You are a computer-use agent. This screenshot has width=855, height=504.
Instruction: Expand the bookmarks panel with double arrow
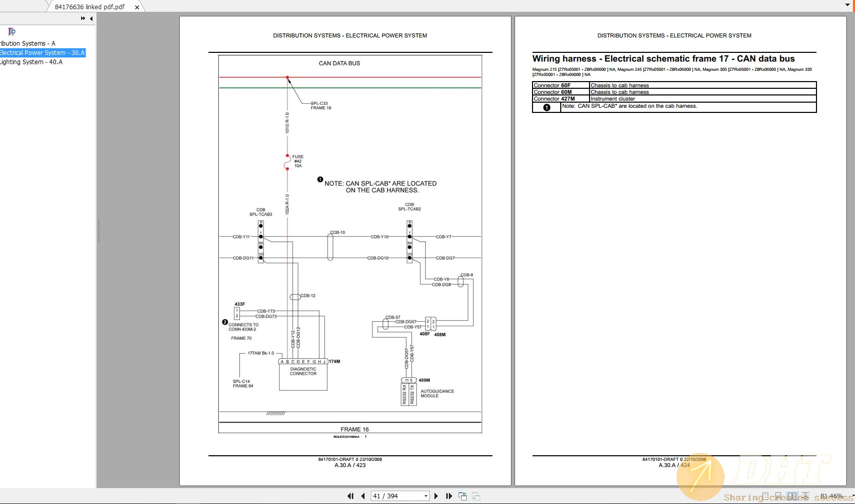(83, 18)
